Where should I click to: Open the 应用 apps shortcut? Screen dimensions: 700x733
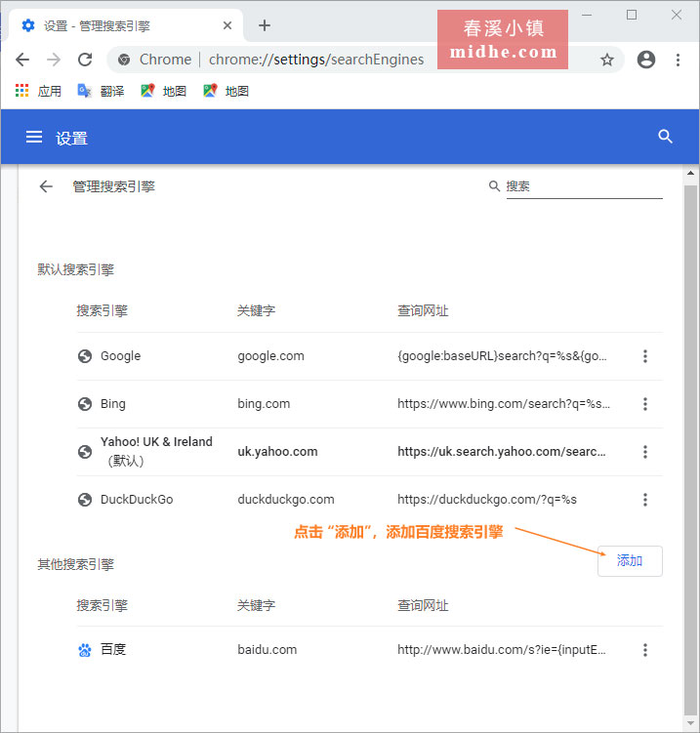pos(39,91)
